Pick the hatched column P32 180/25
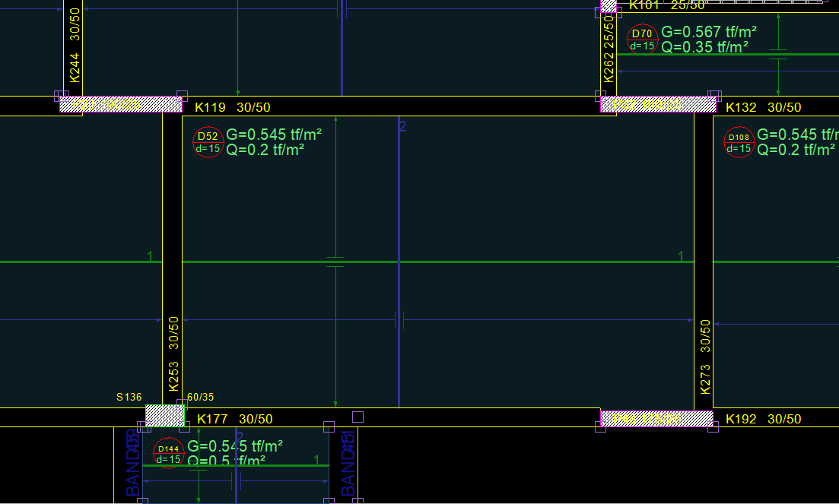This screenshot has height=504, width=839. pos(658,104)
